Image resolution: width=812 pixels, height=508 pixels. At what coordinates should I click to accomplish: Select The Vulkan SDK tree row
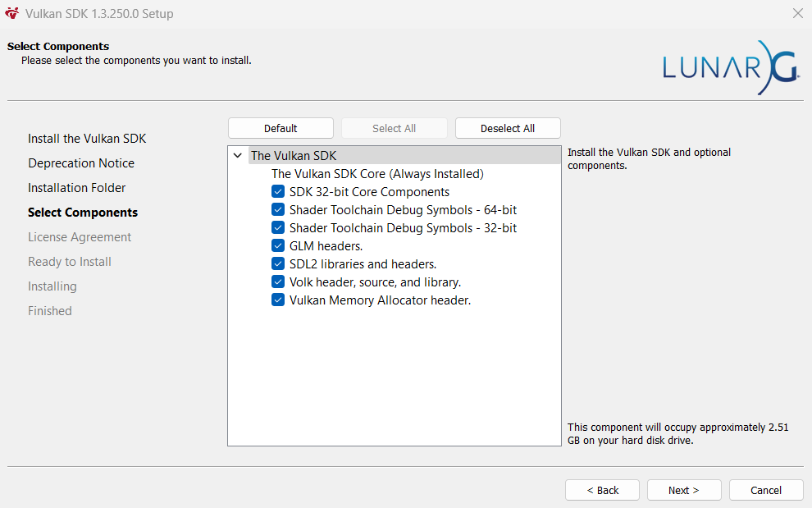tap(294, 156)
